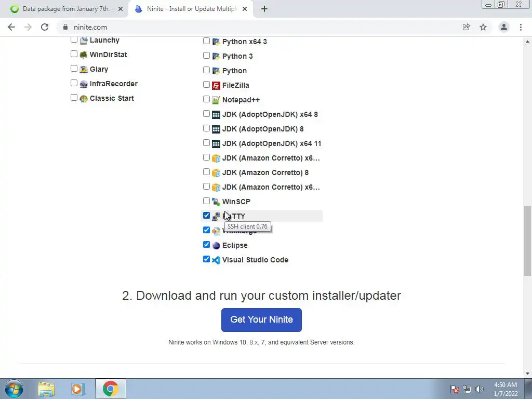Image resolution: width=532 pixels, height=399 pixels.
Task: Bookmark this page with the star icon
Action: click(x=483, y=27)
